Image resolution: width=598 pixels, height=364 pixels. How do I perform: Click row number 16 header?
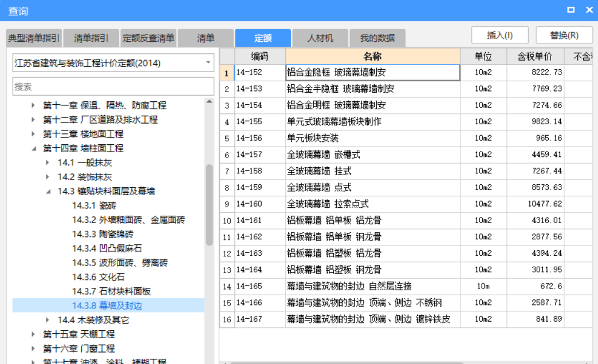[227, 319]
